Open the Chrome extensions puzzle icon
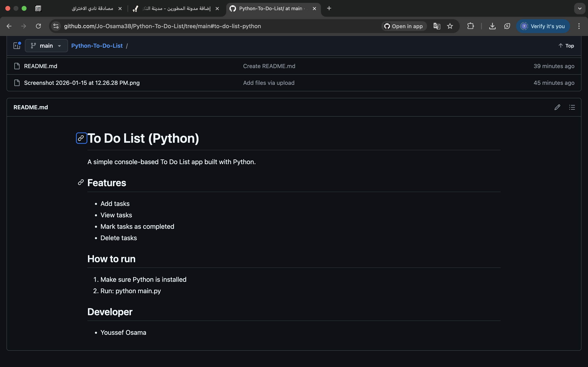The image size is (588, 367). pyautogui.click(x=470, y=26)
